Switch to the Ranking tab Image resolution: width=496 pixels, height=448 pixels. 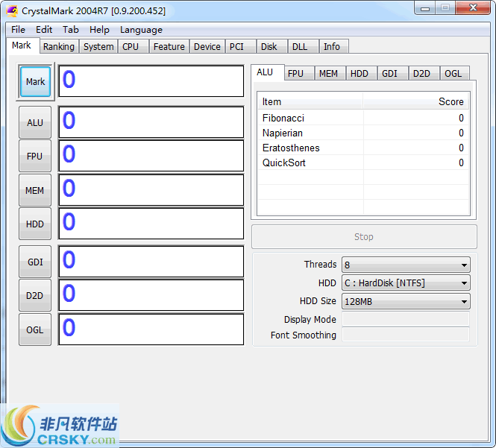point(59,46)
